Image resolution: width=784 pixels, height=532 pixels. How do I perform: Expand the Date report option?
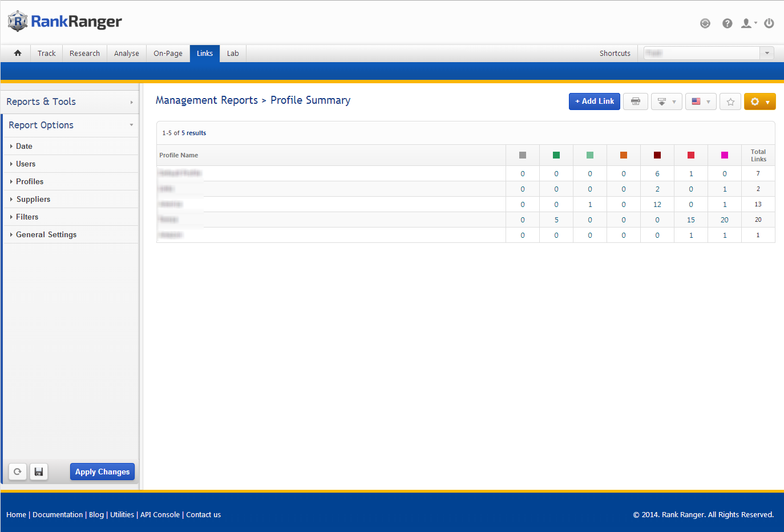point(24,146)
